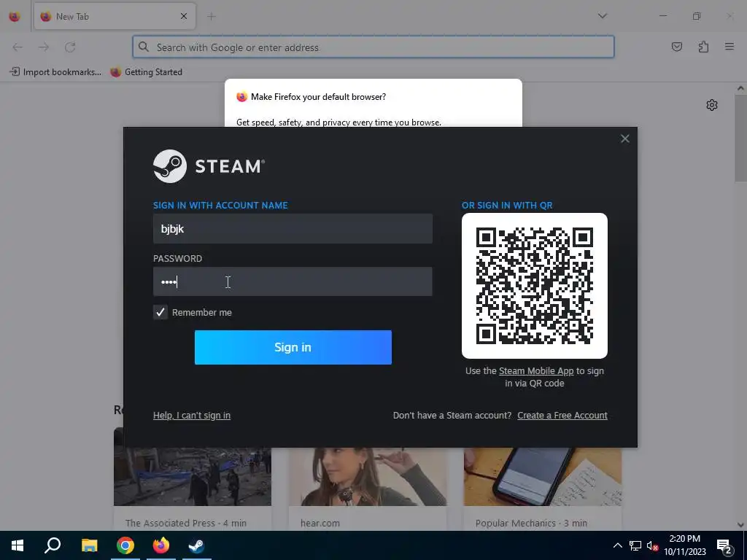Viewport: 747px width, 560px height.
Task: Click the Firefox page scrollbar thumb
Action: click(740, 138)
